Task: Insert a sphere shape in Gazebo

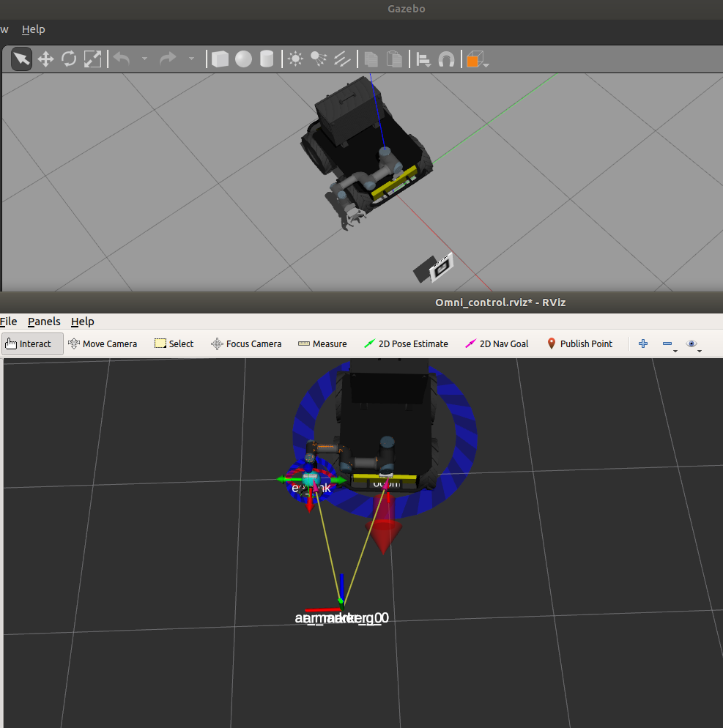Action: click(x=242, y=59)
